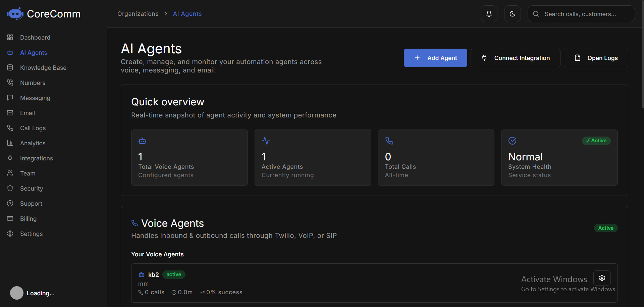Open the Numbers phone icon
Screen dimensions: 644x307
pos(10,83)
